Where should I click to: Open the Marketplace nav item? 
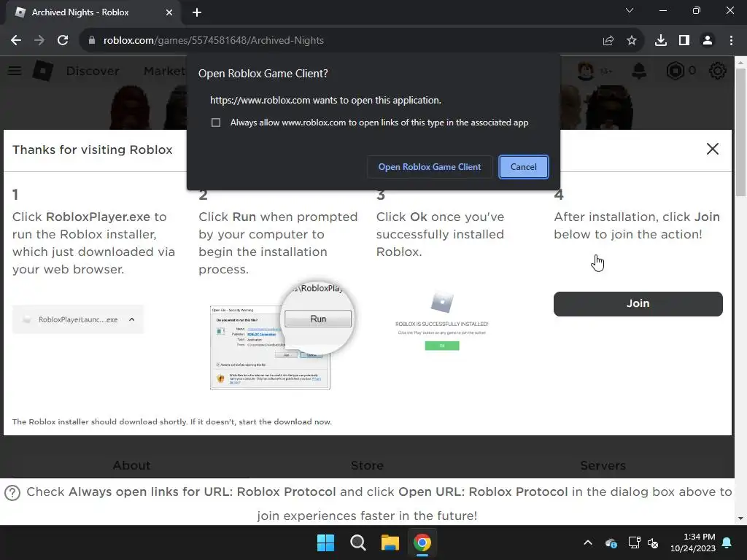point(165,71)
